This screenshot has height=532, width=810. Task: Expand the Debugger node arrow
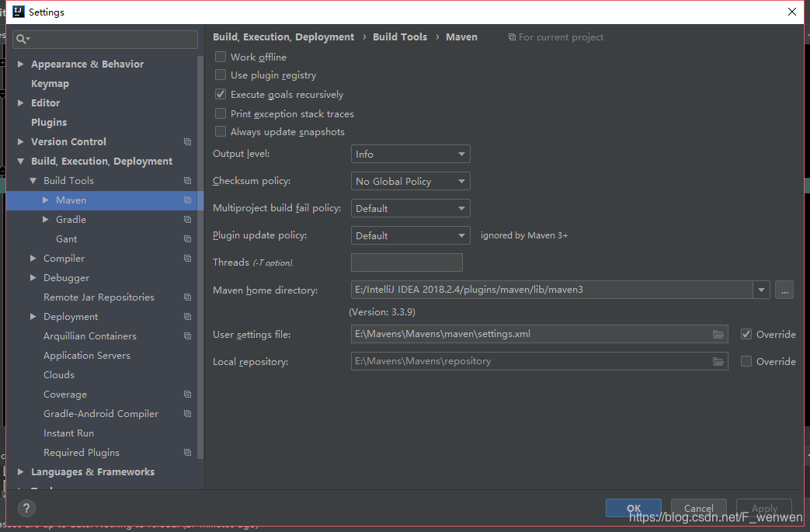[33, 278]
